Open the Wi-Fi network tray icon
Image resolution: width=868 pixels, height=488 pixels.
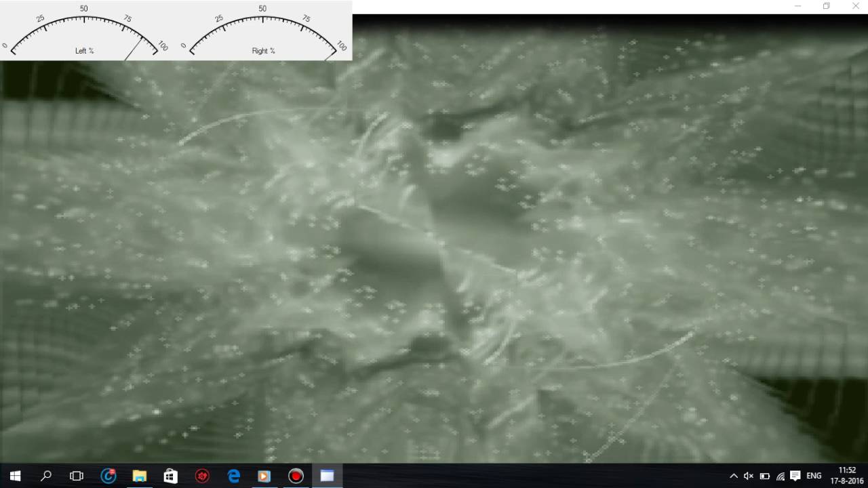pyautogui.click(x=781, y=476)
